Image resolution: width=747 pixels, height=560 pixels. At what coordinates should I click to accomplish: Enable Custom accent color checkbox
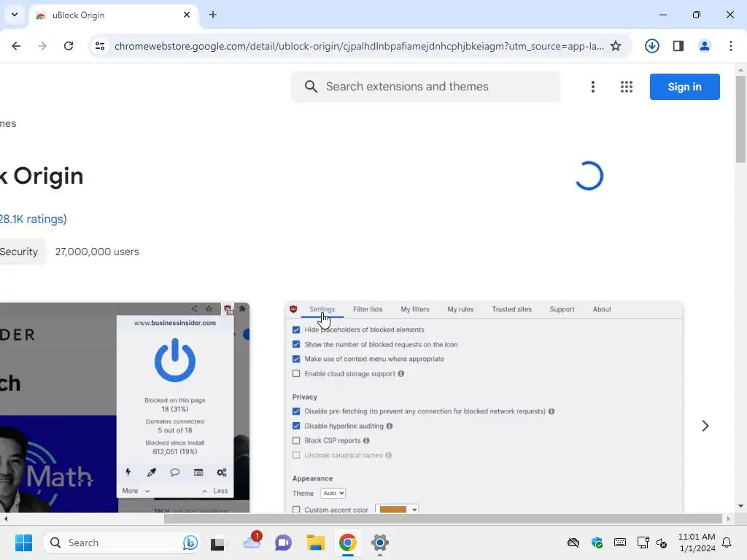point(296,510)
